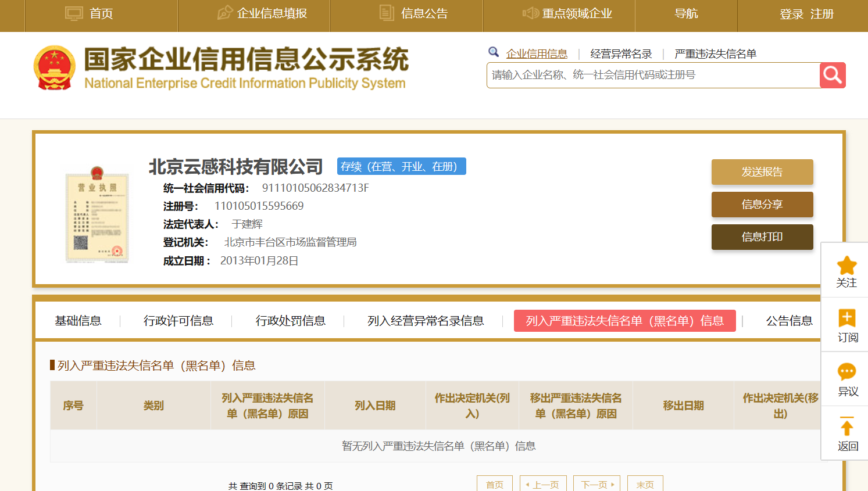Image resolution: width=868 pixels, height=491 pixels.
Task: Click establishment date 2013年01月28日
Action: [259, 260]
